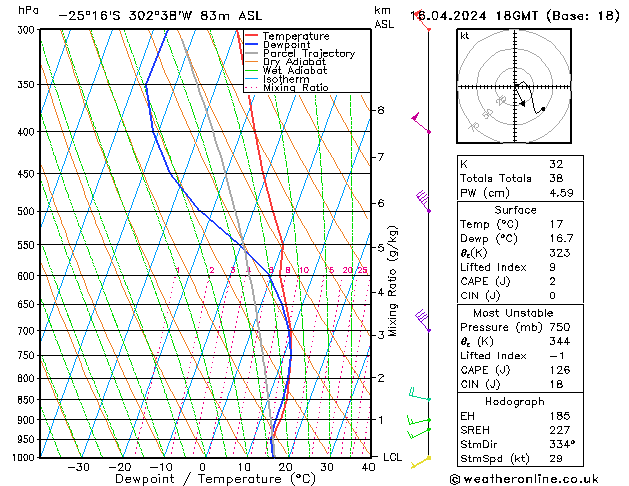
Task: Click the Dewpoint / Temperature axis title
Action: coord(215,479)
